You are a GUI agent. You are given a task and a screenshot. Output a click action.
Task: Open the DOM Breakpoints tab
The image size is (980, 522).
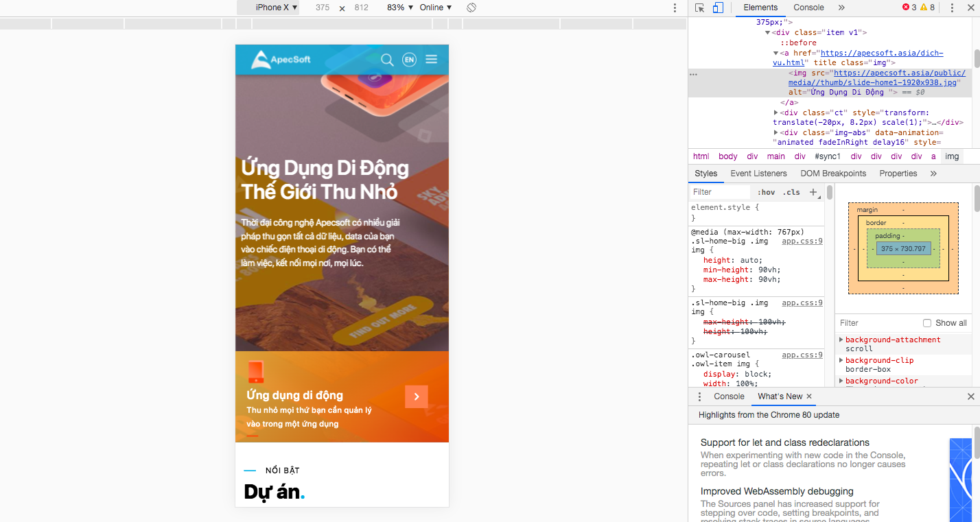click(x=833, y=174)
